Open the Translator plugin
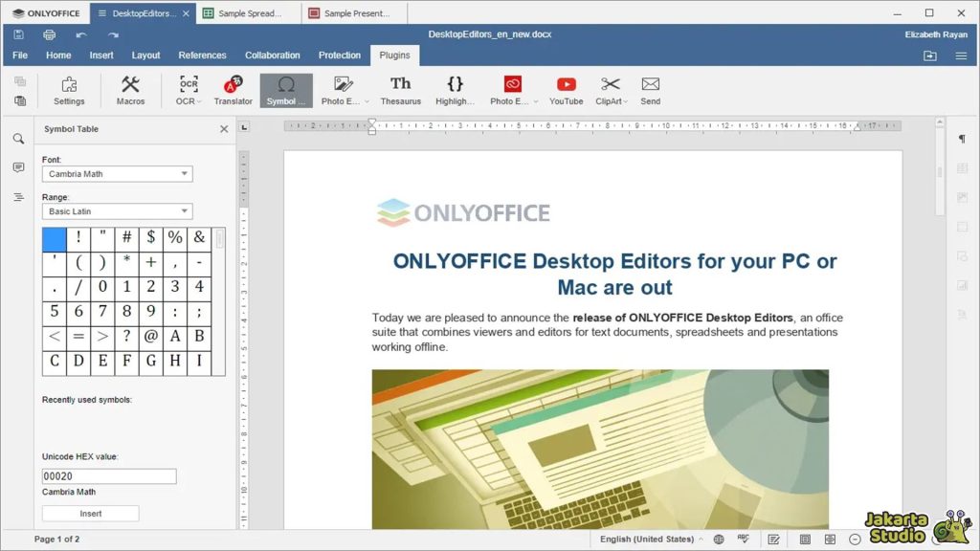The width and height of the screenshot is (980, 551). click(233, 90)
